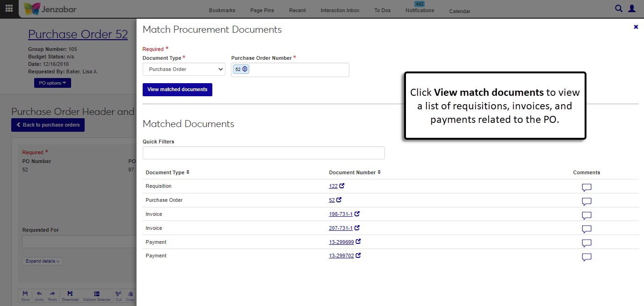Click View matched documents button
This screenshot has width=644, height=306.
[x=177, y=90]
